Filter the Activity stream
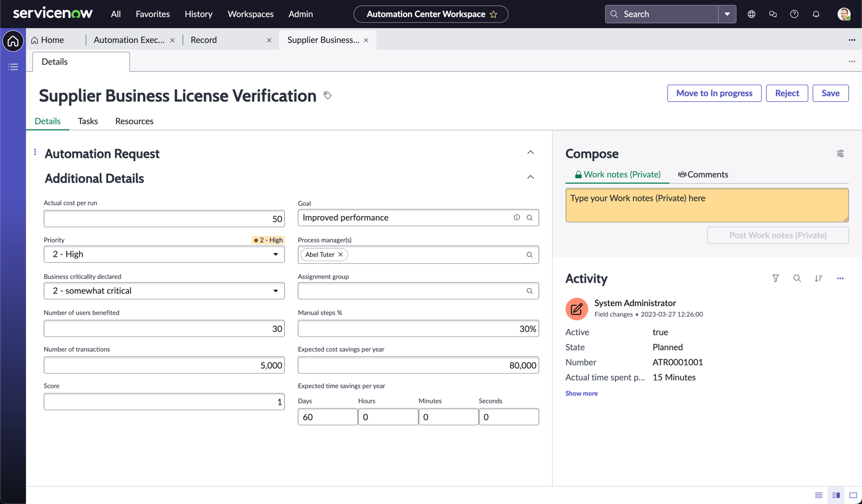This screenshot has height=504, width=862. point(775,278)
